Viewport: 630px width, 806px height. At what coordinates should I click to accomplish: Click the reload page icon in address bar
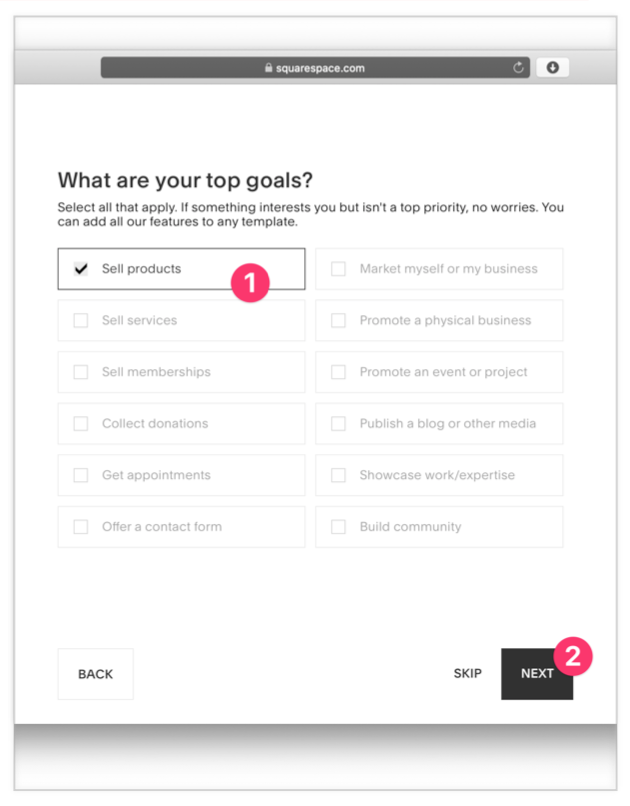[x=518, y=68]
